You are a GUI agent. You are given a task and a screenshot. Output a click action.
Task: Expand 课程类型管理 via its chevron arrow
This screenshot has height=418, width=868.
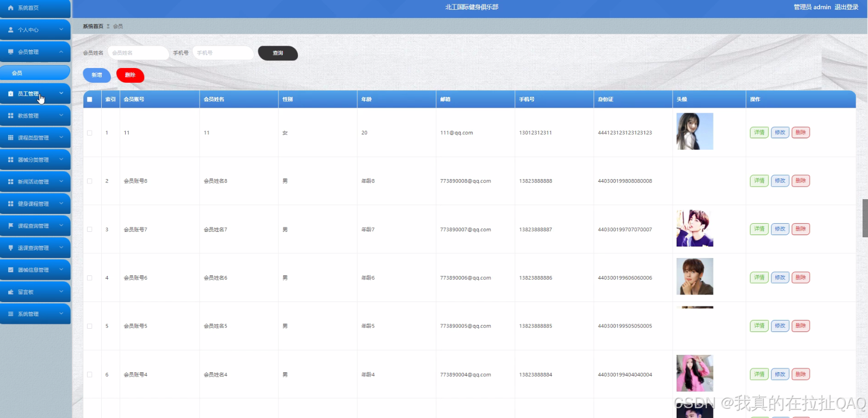[61, 138]
